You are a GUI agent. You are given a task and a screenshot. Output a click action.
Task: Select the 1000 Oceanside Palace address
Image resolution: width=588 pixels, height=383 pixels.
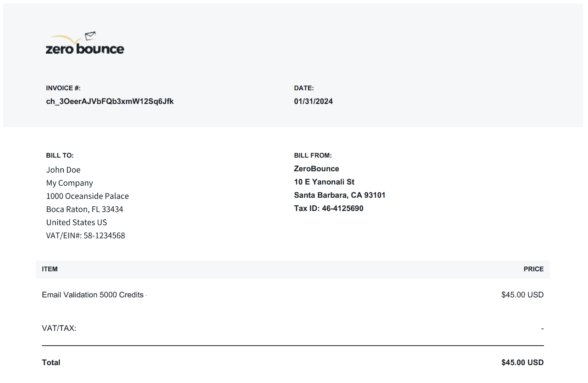tap(88, 196)
